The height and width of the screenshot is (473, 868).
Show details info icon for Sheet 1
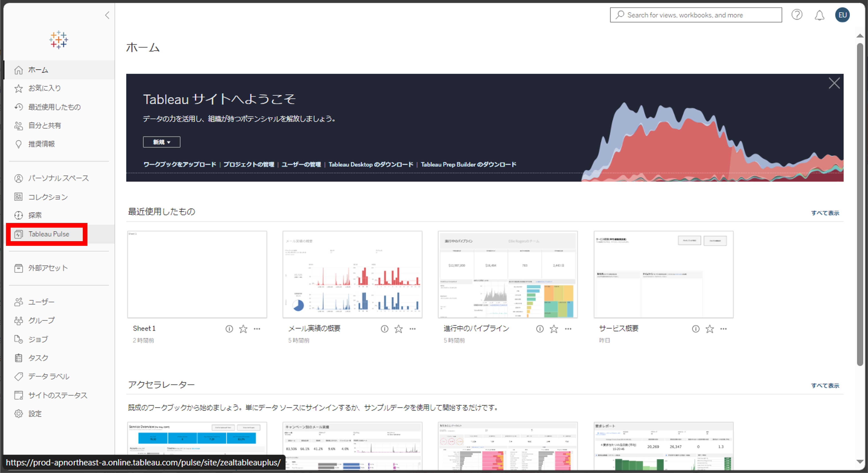[229, 329]
